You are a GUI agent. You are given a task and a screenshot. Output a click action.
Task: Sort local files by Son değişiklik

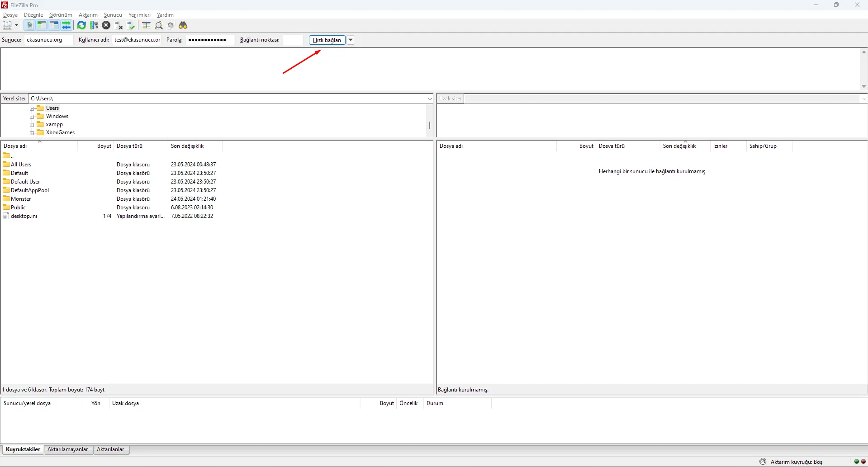195,146
